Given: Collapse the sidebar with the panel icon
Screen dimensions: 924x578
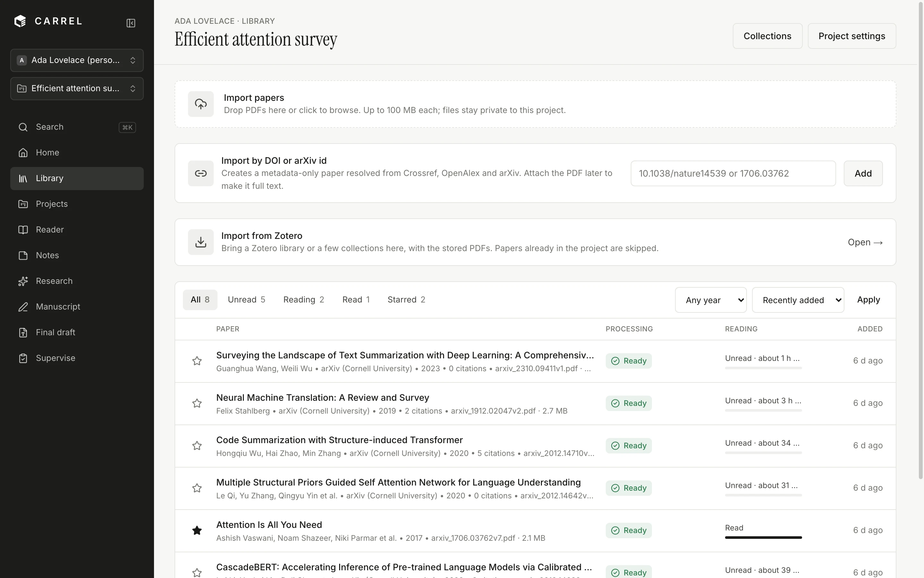Looking at the screenshot, I should [x=131, y=23].
